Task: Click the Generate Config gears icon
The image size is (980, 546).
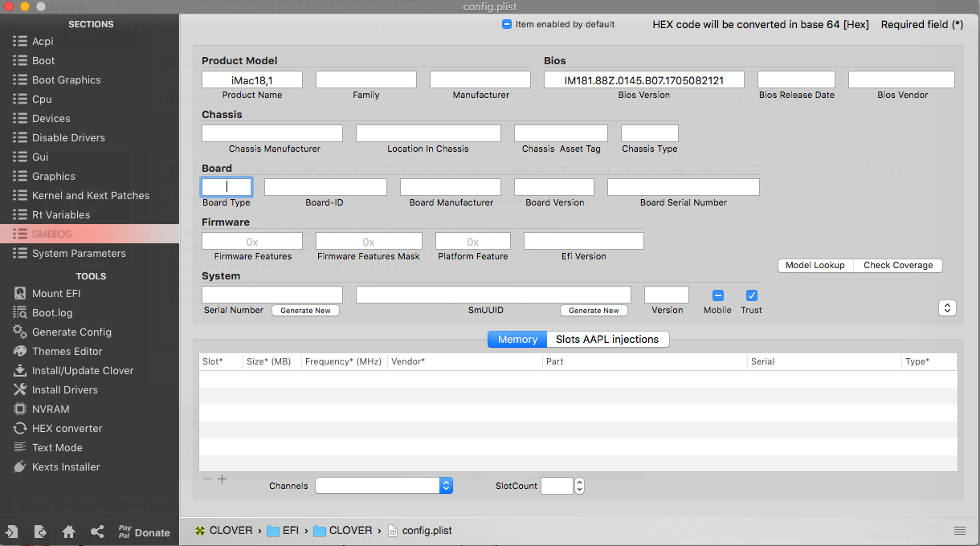Action: coord(20,332)
